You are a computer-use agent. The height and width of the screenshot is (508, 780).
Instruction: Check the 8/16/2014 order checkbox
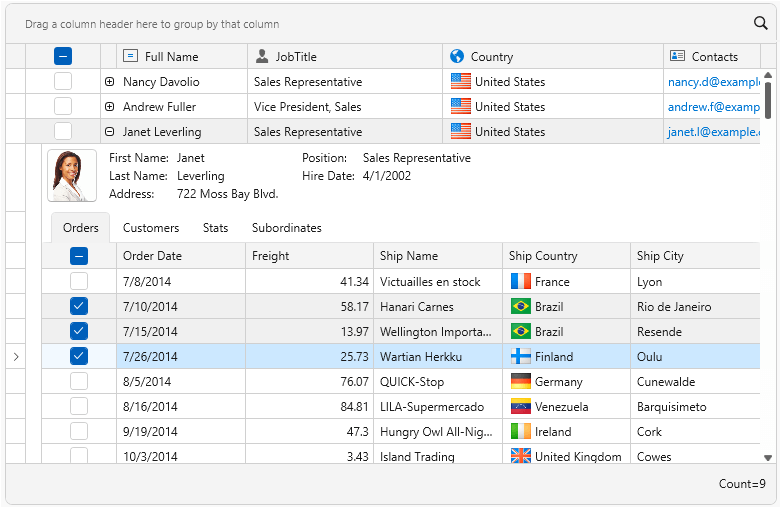click(x=79, y=406)
